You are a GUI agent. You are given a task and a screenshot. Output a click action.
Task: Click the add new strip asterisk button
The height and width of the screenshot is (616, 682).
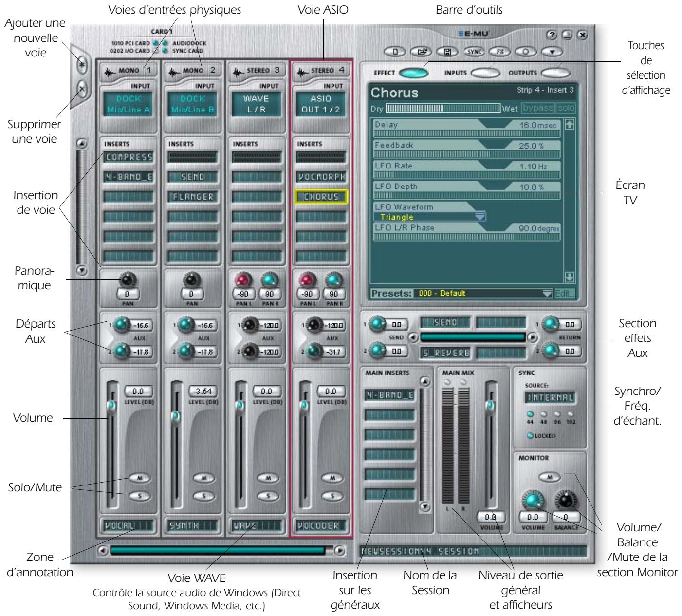click(82, 65)
